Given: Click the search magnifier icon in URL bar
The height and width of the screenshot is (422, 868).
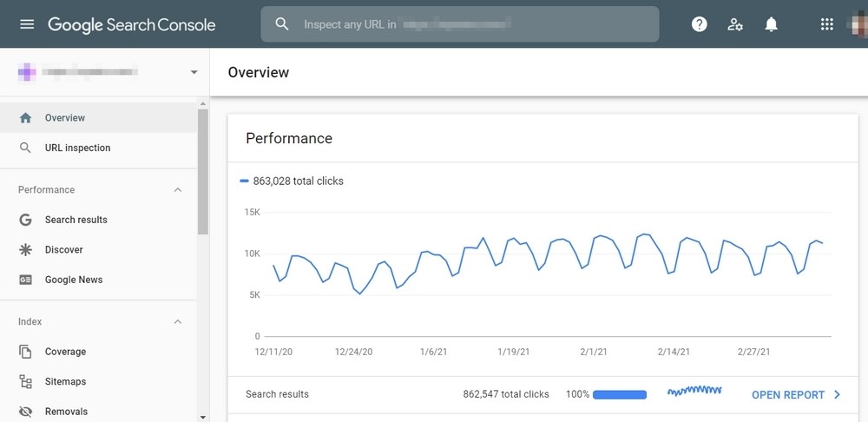Looking at the screenshot, I should click(282, 23).
